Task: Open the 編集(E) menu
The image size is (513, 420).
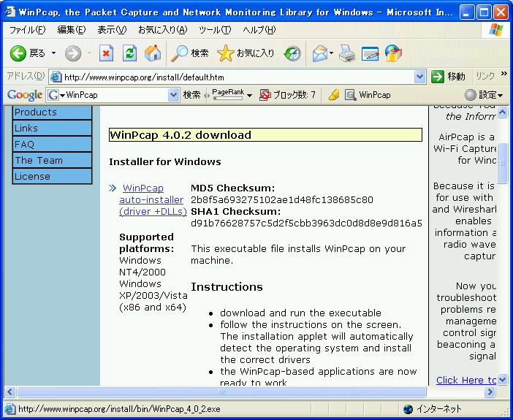Action: click(72, 30)
